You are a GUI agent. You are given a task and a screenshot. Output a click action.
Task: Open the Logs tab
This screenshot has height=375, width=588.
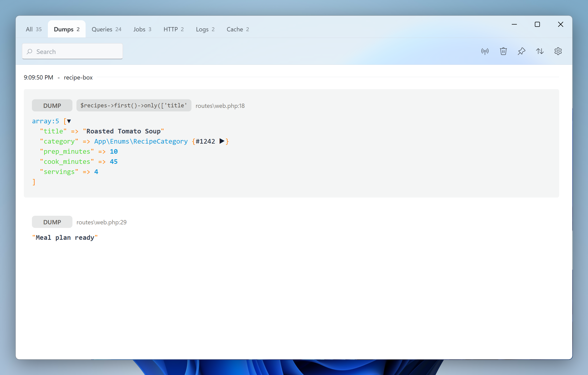pyautogui.click(x=205, y=29)
